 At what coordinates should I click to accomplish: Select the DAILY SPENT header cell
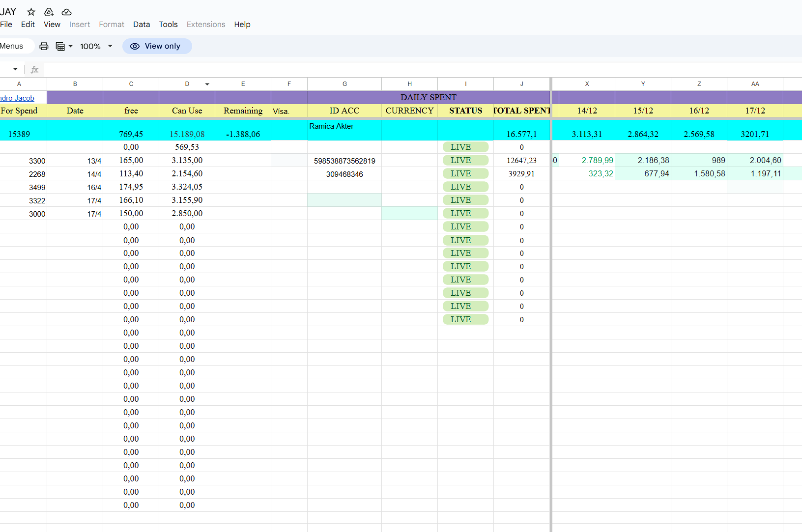pyautogui.click(x=429, y=97)
